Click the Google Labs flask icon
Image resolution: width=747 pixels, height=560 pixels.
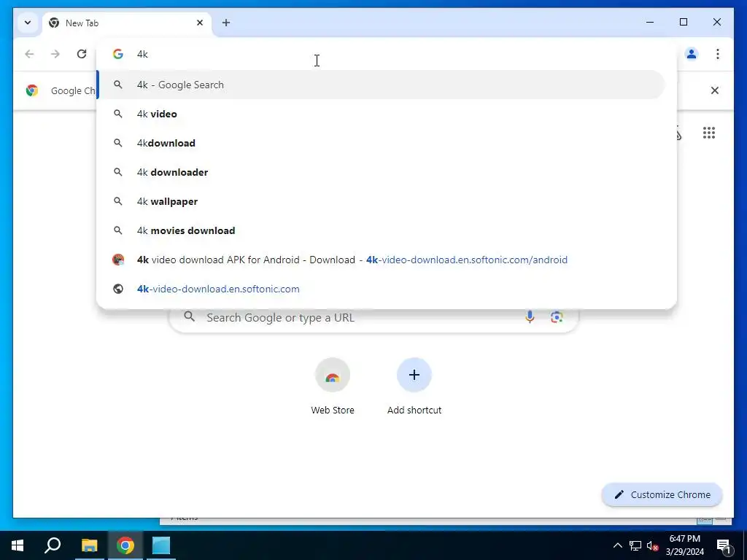679,134
